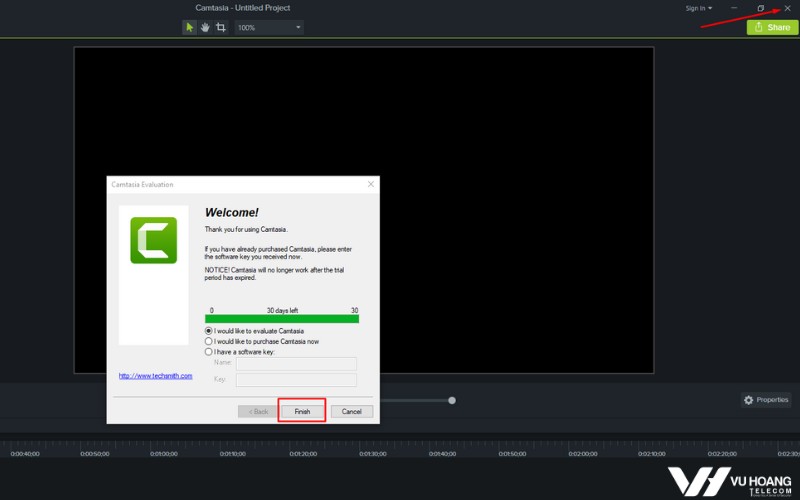
Task: Restore down the Camtasia window
Action: tap(761, 8)
